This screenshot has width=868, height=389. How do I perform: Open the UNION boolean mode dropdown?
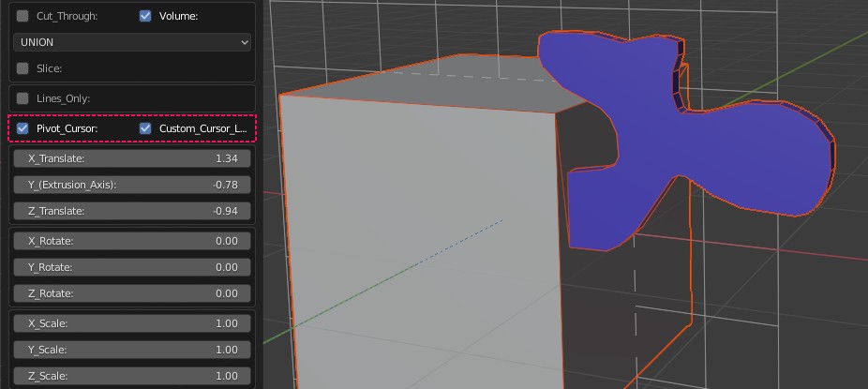coord(132,42)
